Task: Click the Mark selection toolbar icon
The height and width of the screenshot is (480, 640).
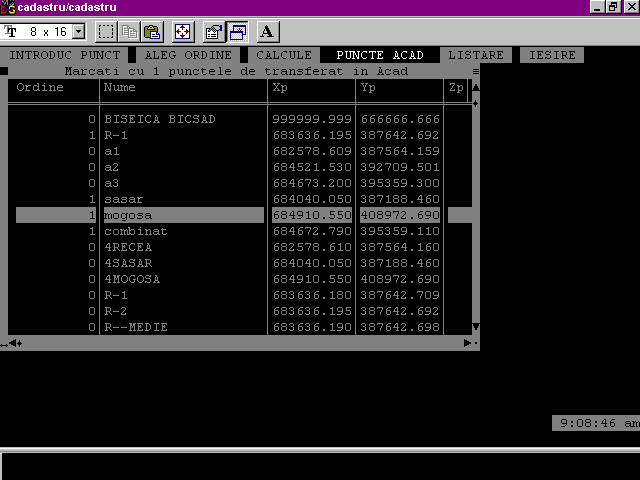Action: tap(105, 31)
